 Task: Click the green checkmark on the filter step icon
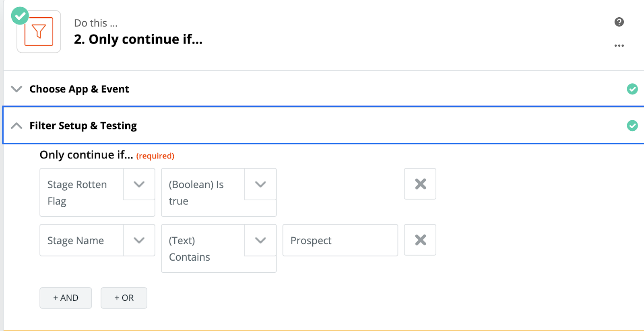20,16
